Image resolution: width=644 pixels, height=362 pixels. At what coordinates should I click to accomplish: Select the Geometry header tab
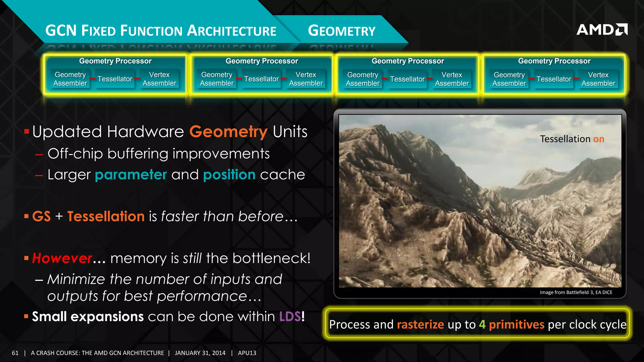pos(341,31)
